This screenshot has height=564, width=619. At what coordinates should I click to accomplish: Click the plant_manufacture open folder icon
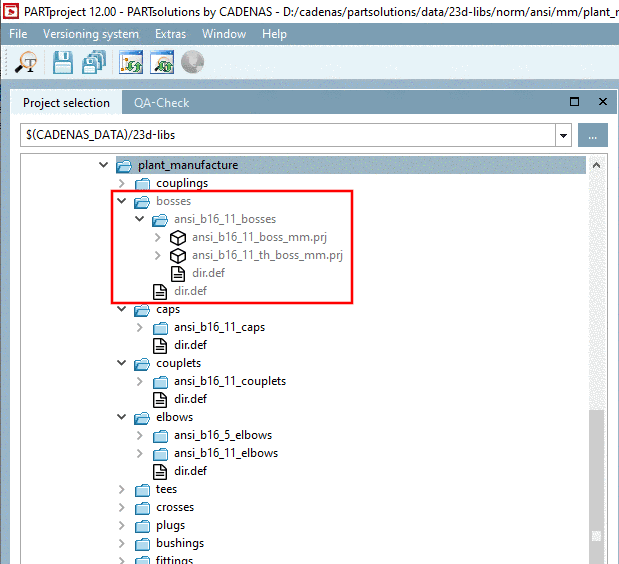124,166
